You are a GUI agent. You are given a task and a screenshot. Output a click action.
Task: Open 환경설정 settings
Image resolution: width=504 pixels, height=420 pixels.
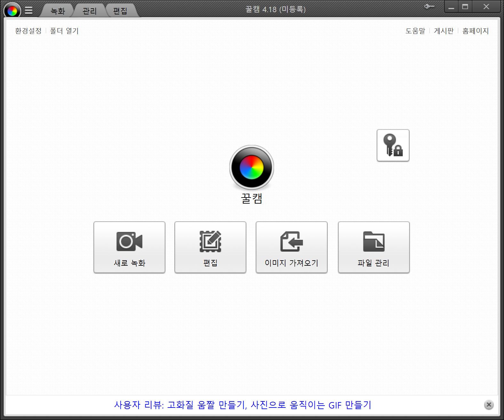[x=28, y=31]
